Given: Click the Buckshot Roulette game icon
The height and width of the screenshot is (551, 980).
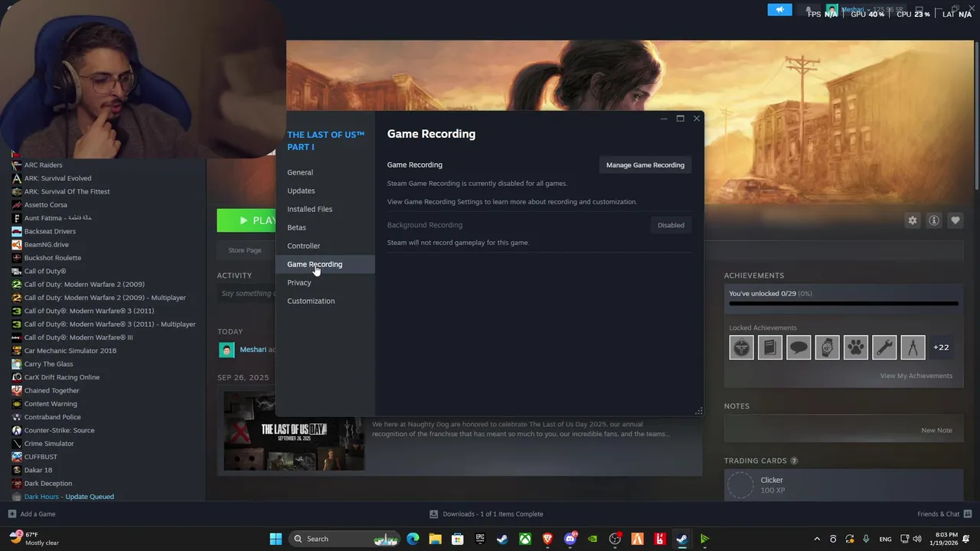Looking at the screenshot, I should [17, 258].
